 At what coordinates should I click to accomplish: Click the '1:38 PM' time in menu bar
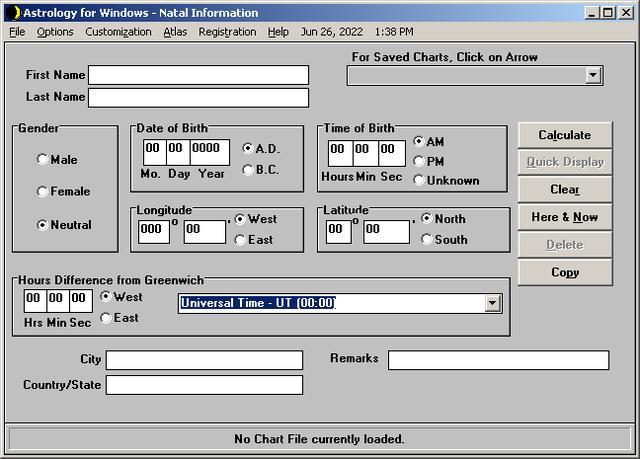394,32
